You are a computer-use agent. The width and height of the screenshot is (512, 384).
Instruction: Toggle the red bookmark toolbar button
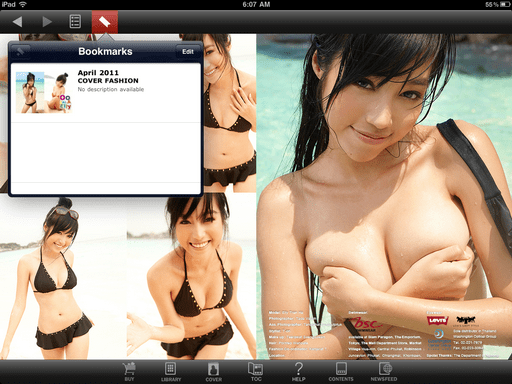coord(105,22)
